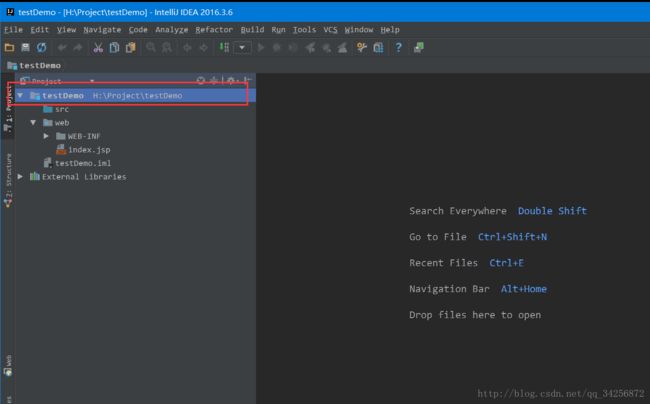This screenshot has height=404, width=650.
Task: Click the Copy icon in toolbar
Action: point(114,48)
